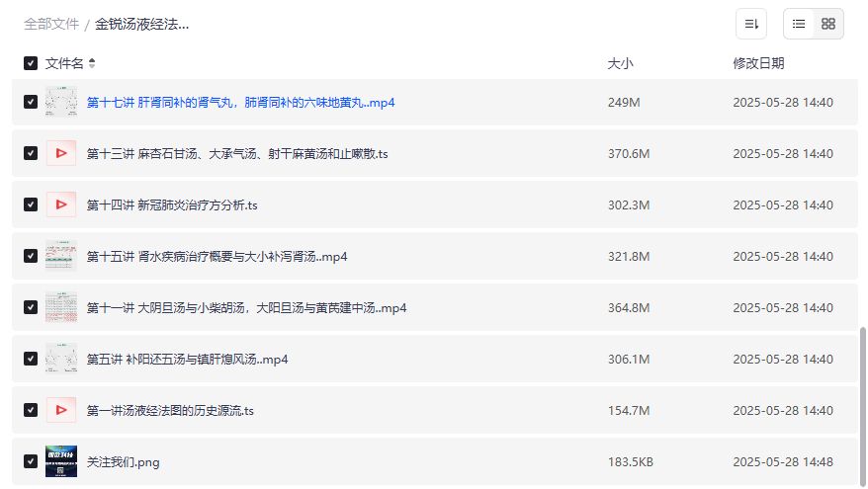Image resolution: width=868 pixels, height=489 pixels.
Task: Open 第十五讲 肾水疾病治疗概要 mp4
Action: (x=217, y=257)
